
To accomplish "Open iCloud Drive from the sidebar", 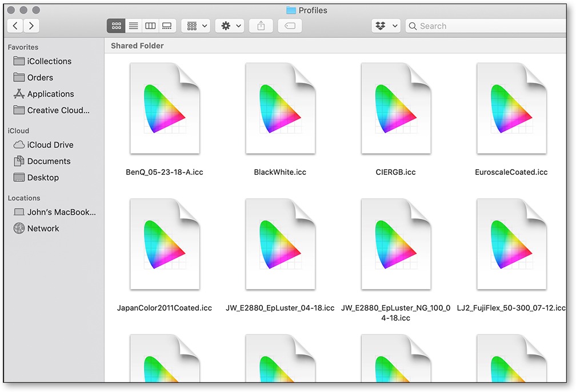I will coord(50,145).
